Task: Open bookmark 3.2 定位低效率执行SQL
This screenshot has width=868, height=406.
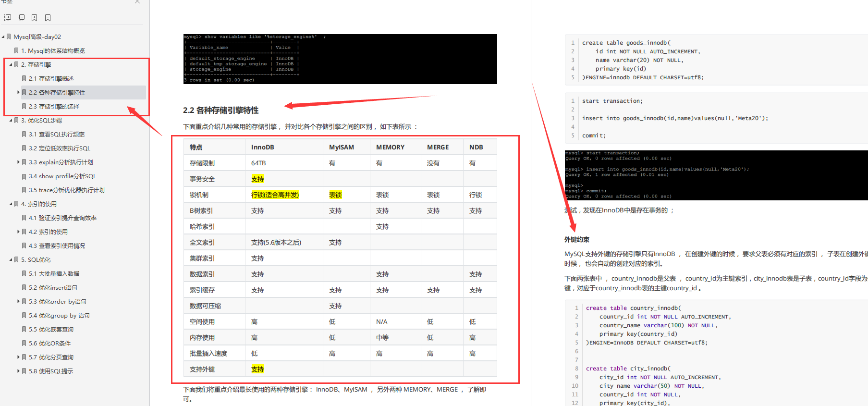Action: [60, 148]
